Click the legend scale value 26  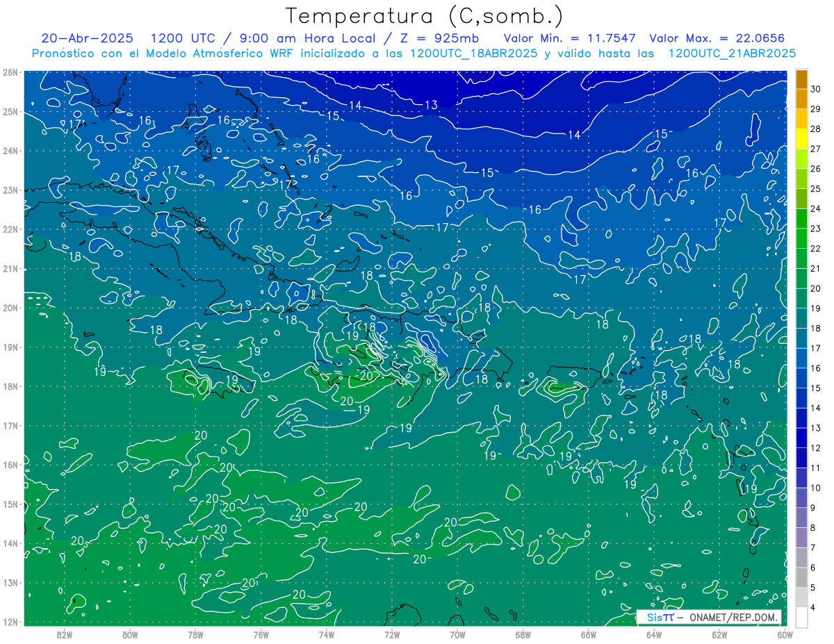(x=816, y=169)
